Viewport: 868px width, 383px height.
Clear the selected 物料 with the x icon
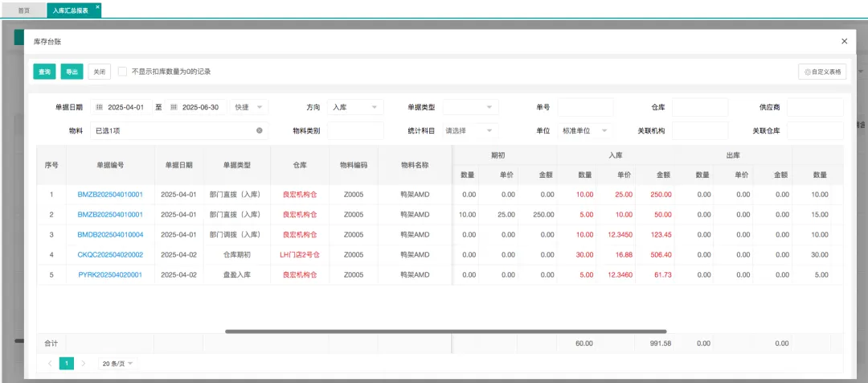[260, 130]
